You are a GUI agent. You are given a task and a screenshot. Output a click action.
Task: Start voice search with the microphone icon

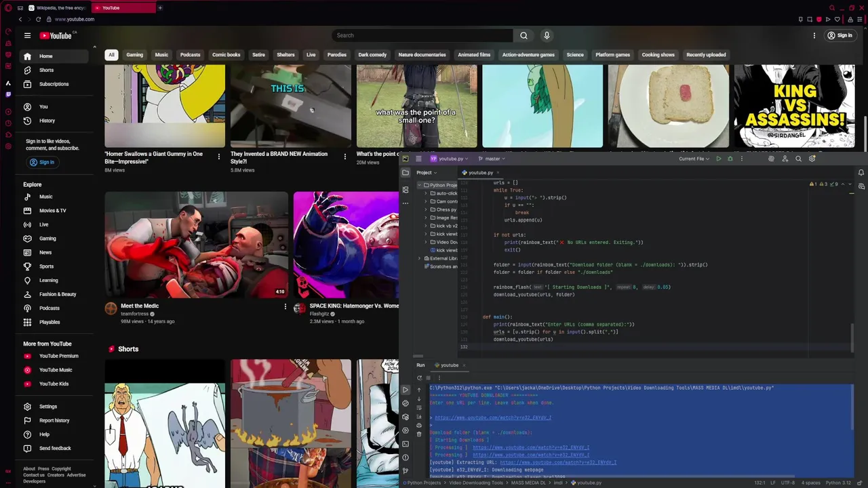(547, 35)
